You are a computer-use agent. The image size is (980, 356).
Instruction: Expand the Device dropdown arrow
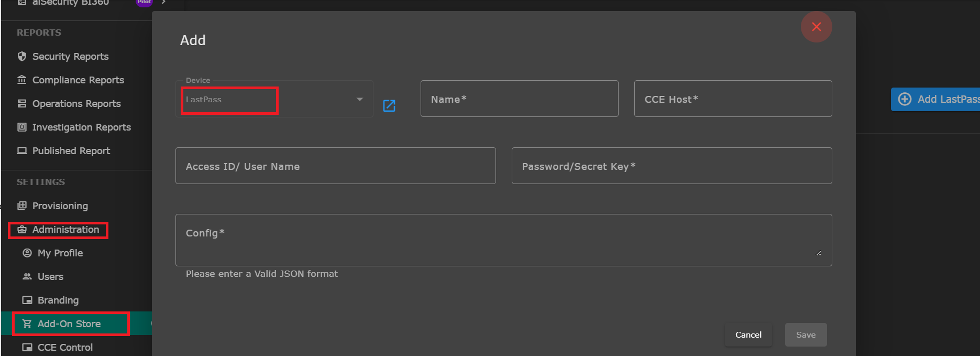[x=360, y=99]
